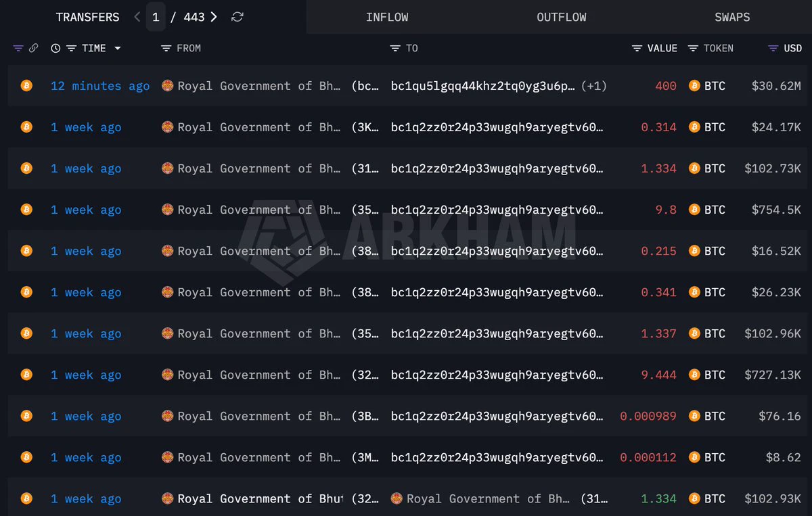Edit the current page number field
Image resolution: width=812 pixels, height=516 pixels.
coord(156,17)
